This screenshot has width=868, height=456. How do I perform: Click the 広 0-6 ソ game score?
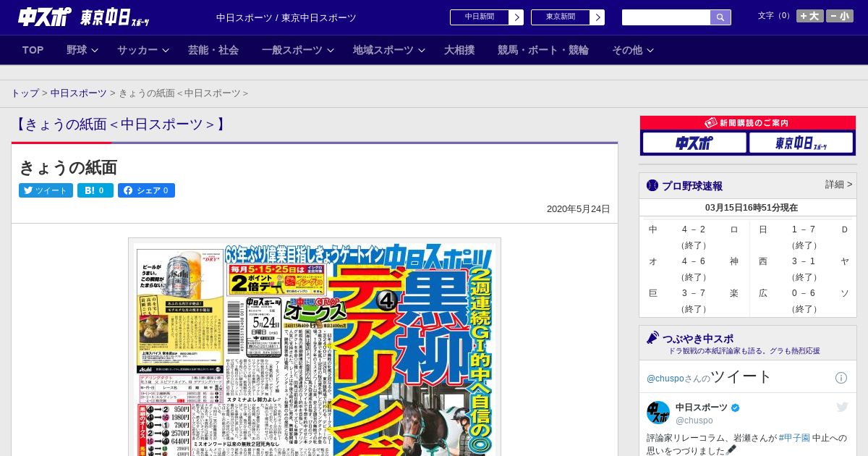pyautogui.click(x=803, y=300)
